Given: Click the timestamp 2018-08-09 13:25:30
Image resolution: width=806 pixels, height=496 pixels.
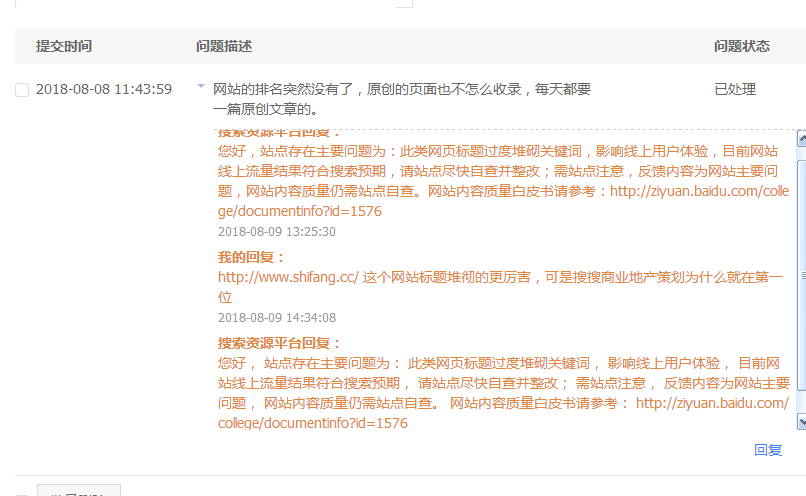Looking at the screenshot, I should [x=277, y=232].
